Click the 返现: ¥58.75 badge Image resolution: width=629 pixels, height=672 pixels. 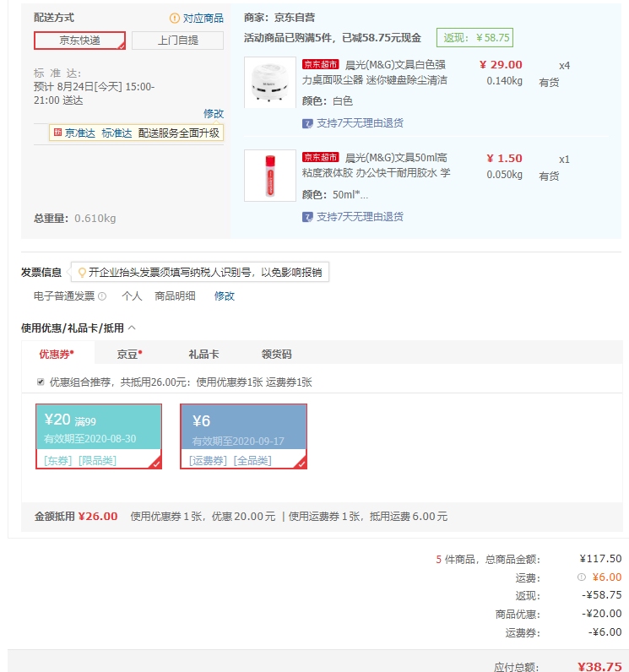point(474,38)
